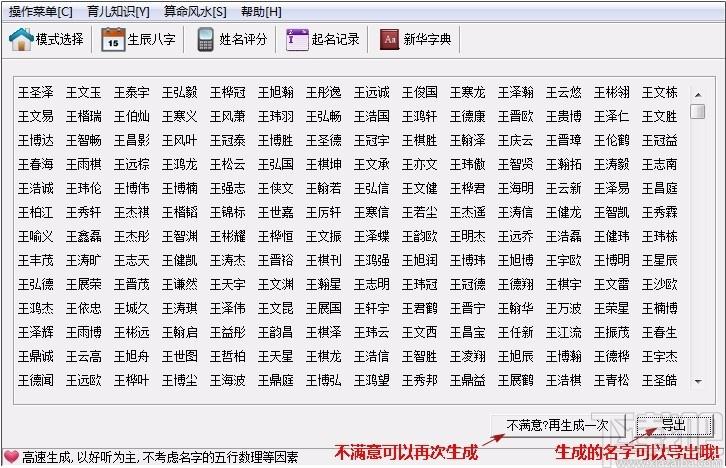Select the name 王鸿龙

point(180,164)
